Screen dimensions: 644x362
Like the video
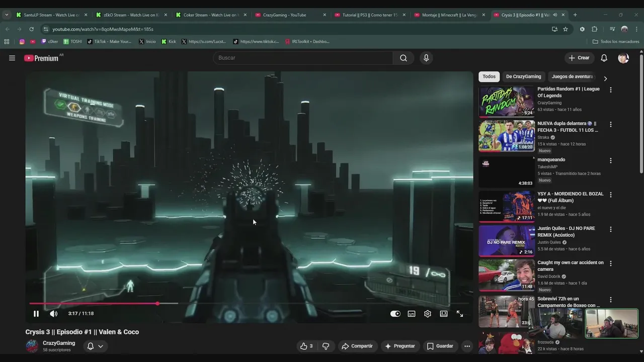click(x=306, y=346)
